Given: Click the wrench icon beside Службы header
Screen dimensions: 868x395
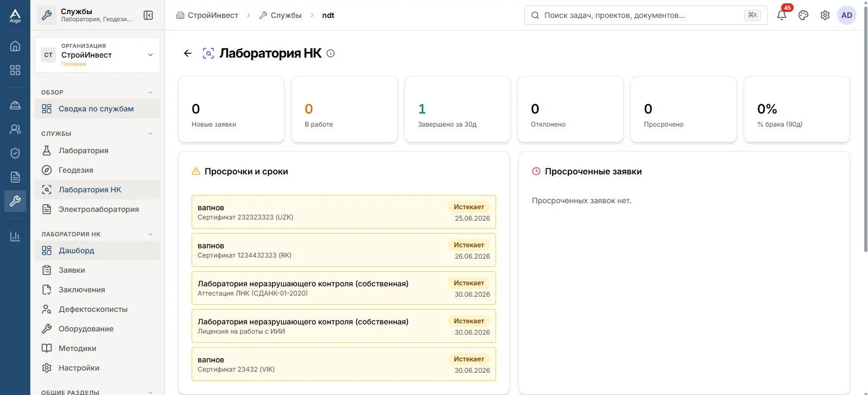Looking at the screenshot, I should [47, 15].
